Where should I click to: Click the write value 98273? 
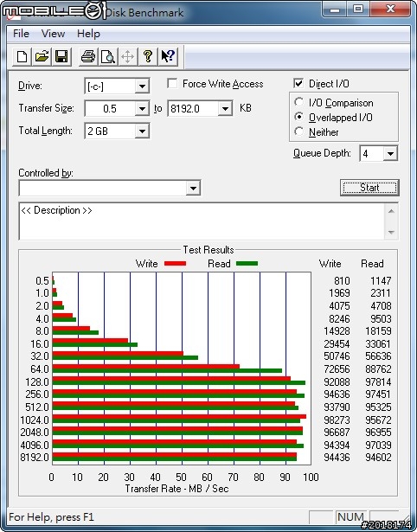[337, 420]
